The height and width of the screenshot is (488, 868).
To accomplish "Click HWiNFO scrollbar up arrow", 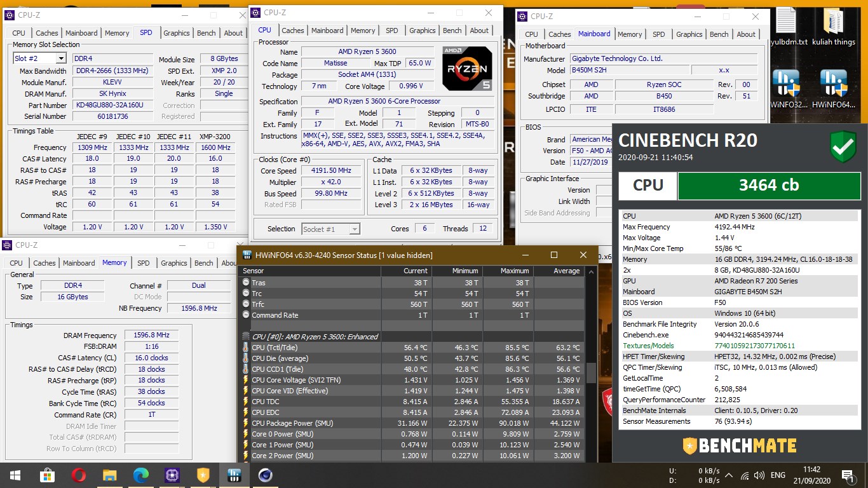I will pyautogui.click(x=592, y=271).
